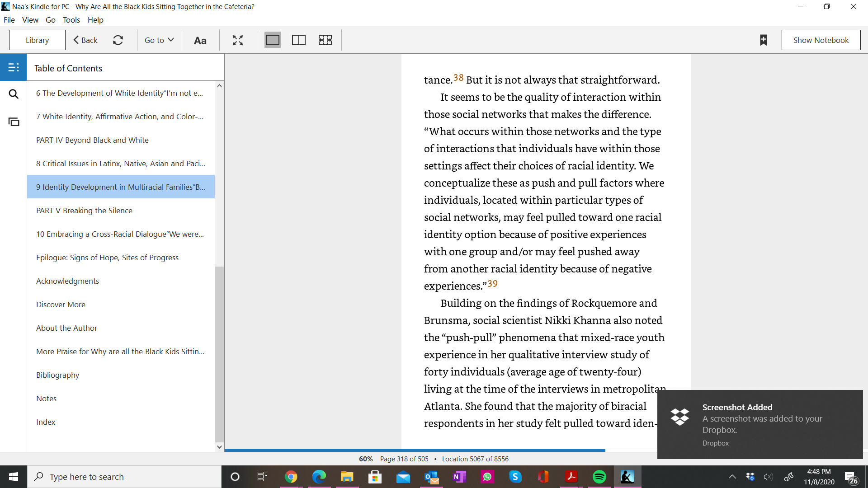Click Kindle icon in taskbar

click(627, 477)
